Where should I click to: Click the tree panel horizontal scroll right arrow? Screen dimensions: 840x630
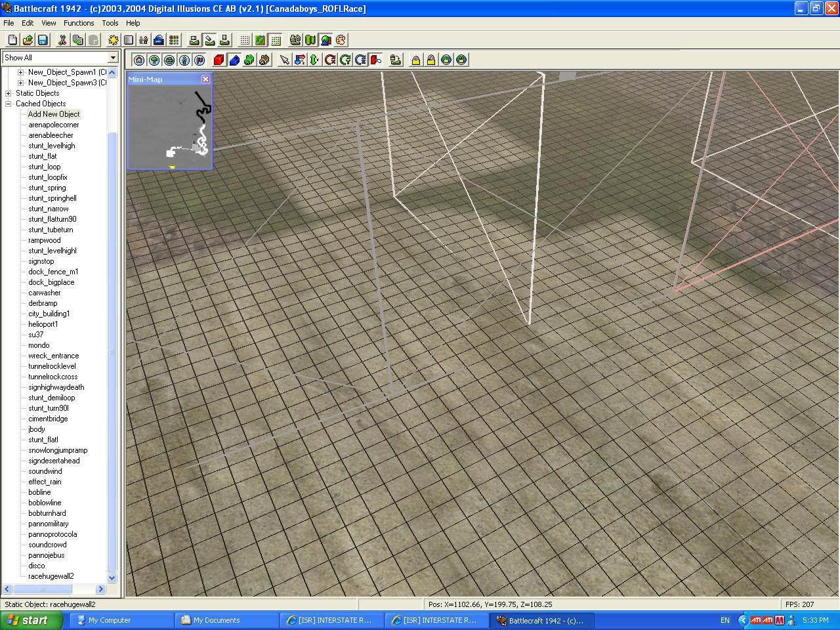point(100,589)
